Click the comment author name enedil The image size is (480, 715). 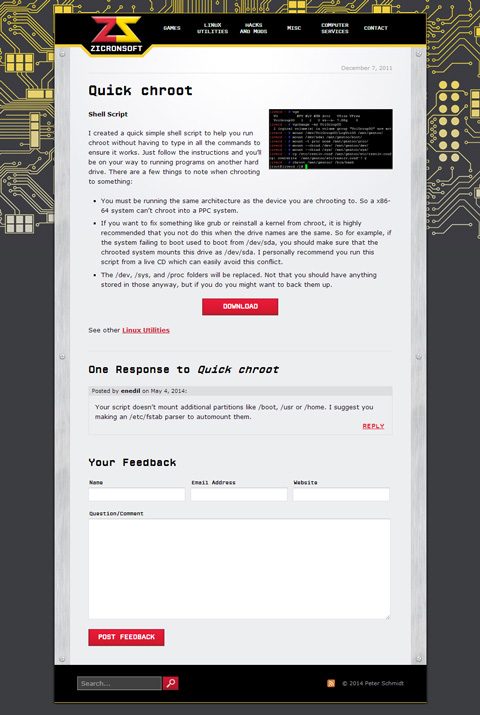130,391
